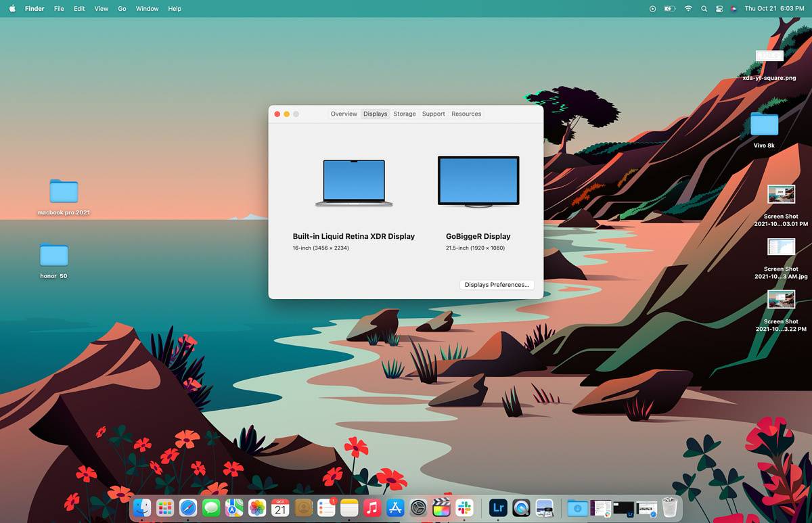Minimize the About This Mac window
This screenshot has height=523, width=812.
(x=286, y=114)
